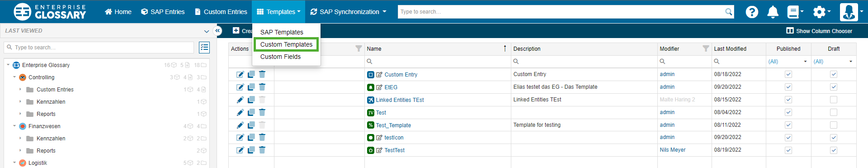
Task: Edit the Test_Template row with pencil icon
Action: pos(240,125)
